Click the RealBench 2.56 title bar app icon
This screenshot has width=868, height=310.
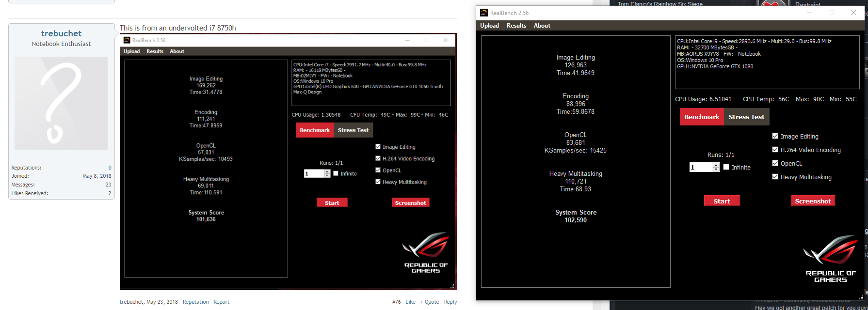click(x=483, y=13)
